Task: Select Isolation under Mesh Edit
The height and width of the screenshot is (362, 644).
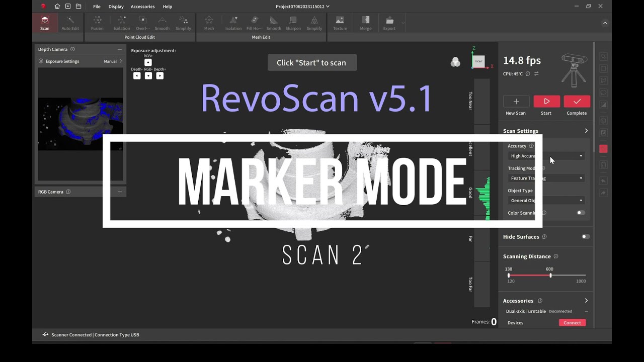Action: tap(233, 23)
